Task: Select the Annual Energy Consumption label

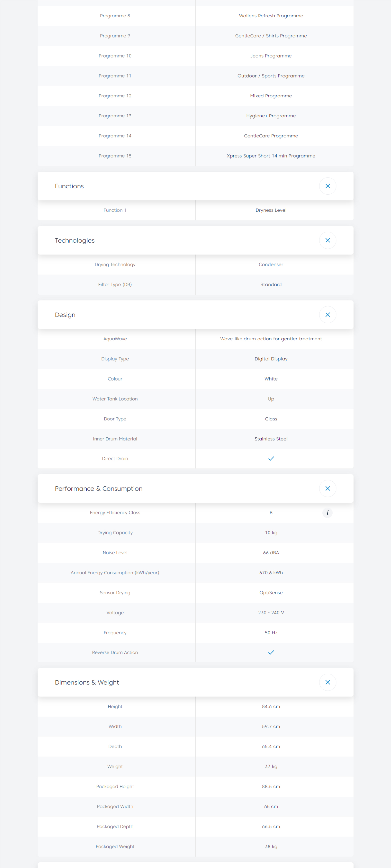Action: tap(115, 573)
